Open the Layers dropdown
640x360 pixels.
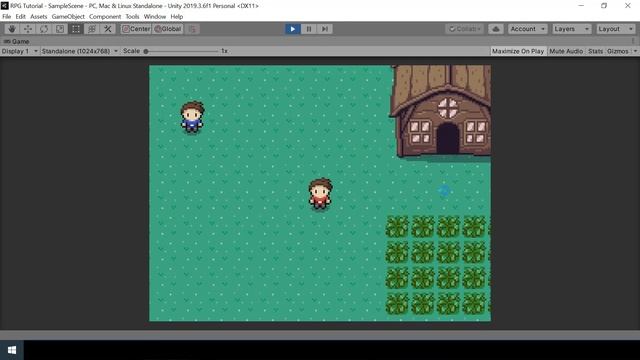[571, 29]
